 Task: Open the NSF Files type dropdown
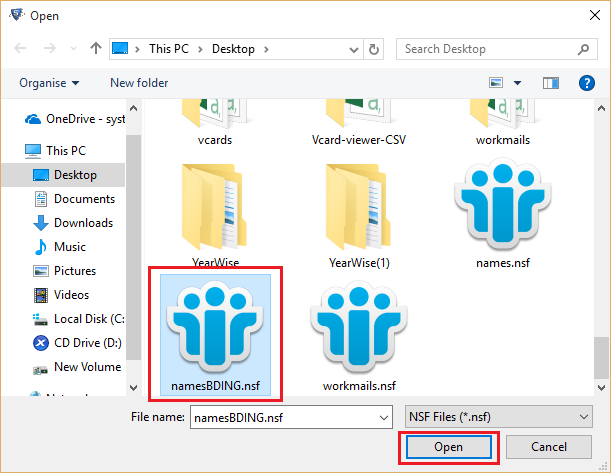(499, 417)
